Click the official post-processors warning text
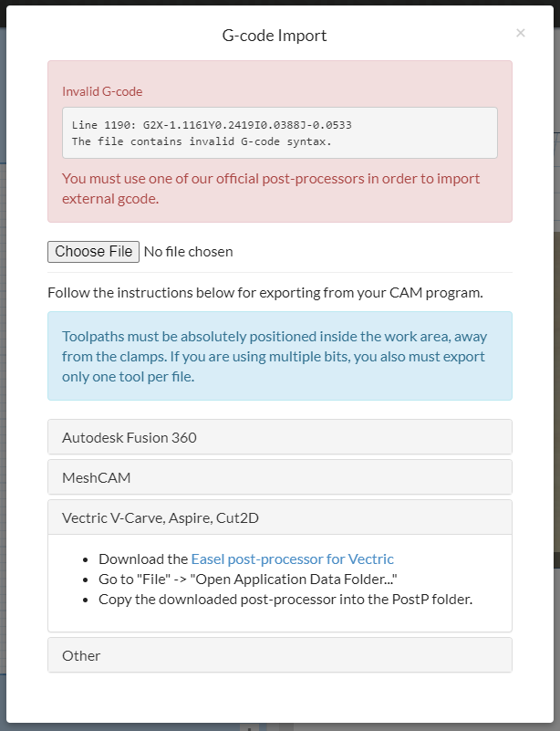The width and height of the screenshot is (560, 731). pyautogui.click(x=271, y=188)
